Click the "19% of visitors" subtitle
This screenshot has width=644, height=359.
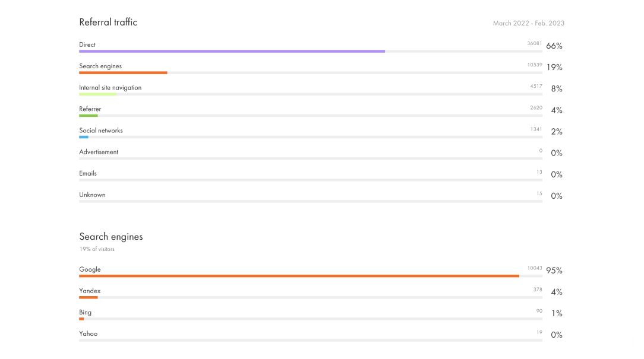pos(97,249)
